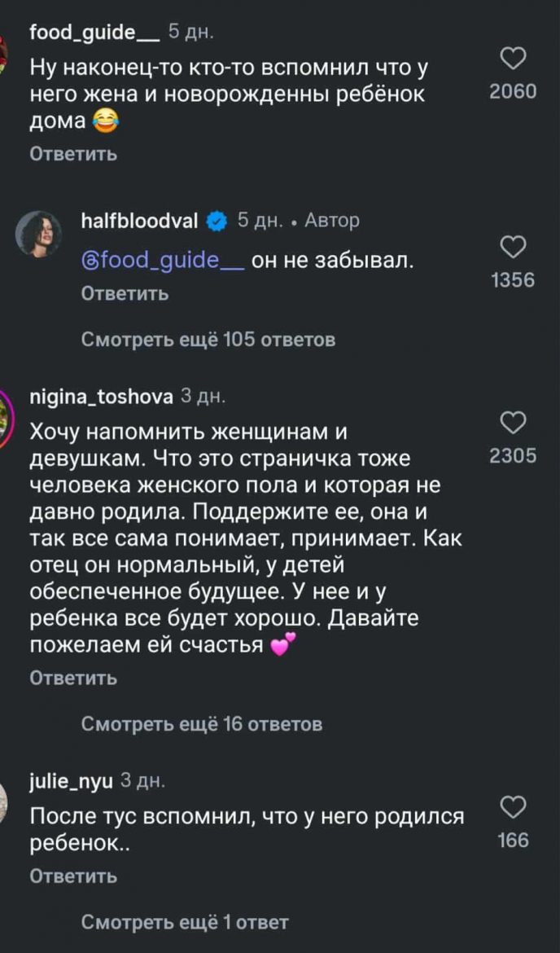Open halfbloodval username profile
The image size is (560, 953).
coord(141,221)
